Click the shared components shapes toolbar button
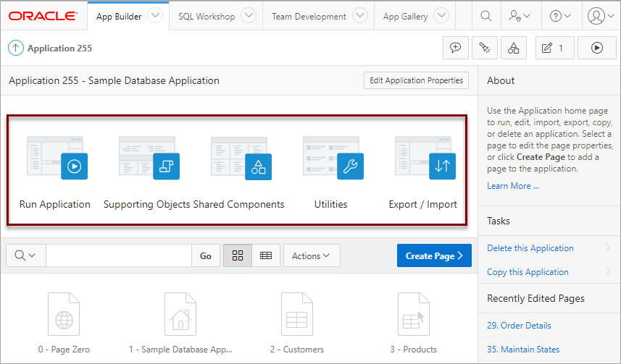This screenshot has width=621, height=364. [514, 48]
